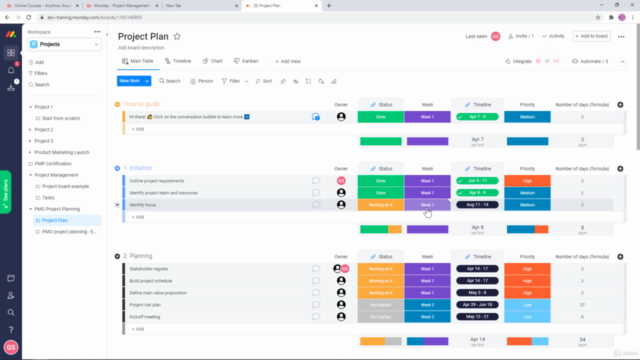Open the invite members icon in left rail
Viewport: 640px width, 360px height.
click(11, 296)
